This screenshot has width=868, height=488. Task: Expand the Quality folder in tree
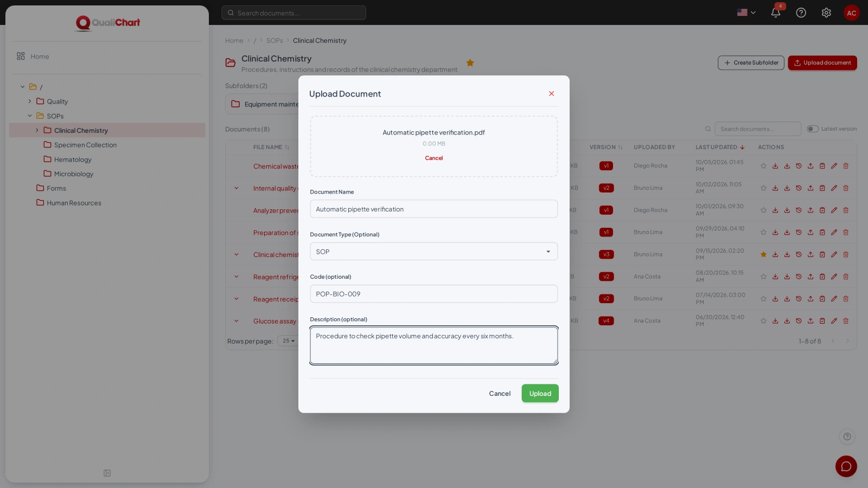(x=30, y=101)
